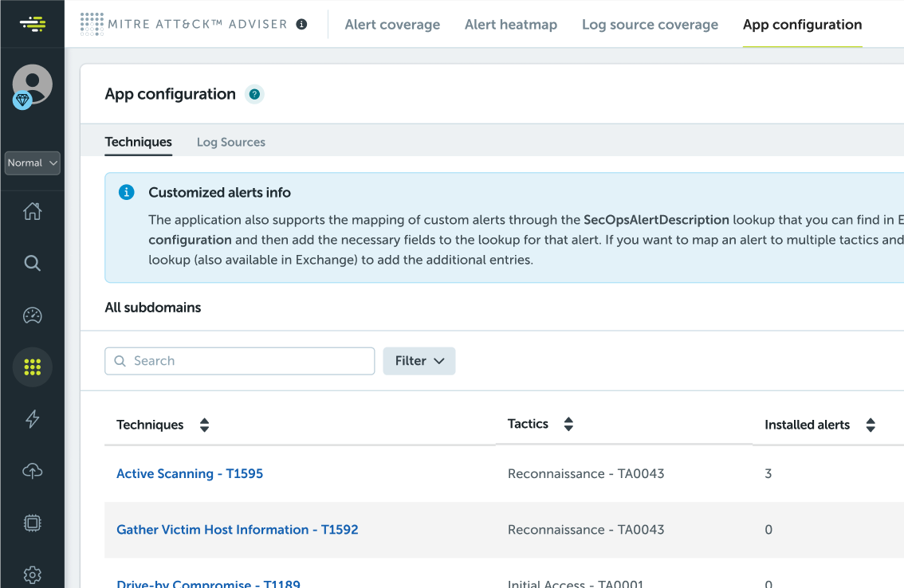
Task: Click the user avatar in the top-left corner
Action: (32, 84)
